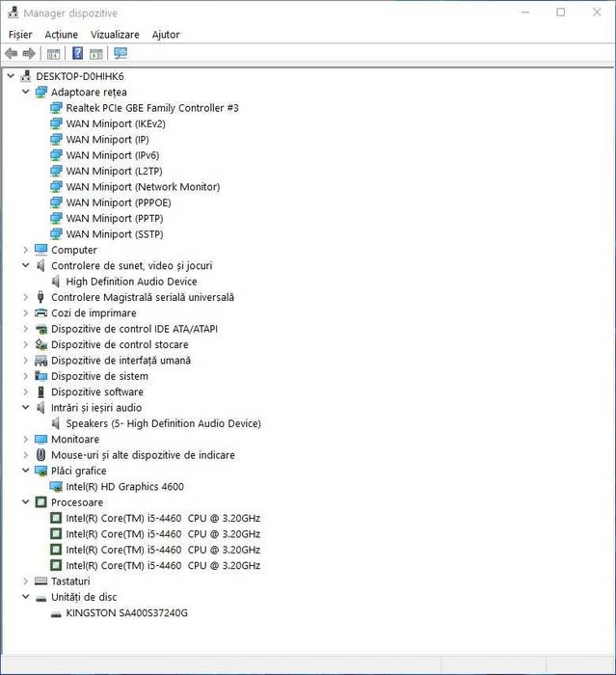Open the Fișier menu
The image size is (616, 675).
20,35
